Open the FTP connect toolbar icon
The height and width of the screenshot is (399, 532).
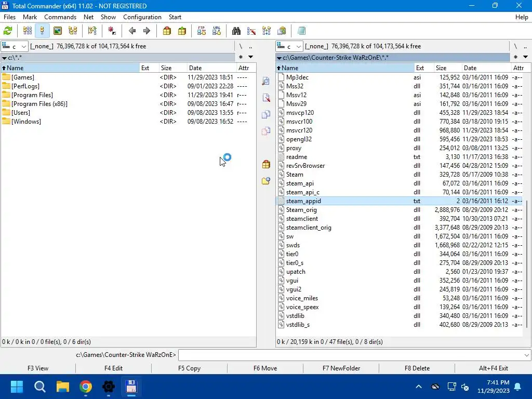pos(202,31)
